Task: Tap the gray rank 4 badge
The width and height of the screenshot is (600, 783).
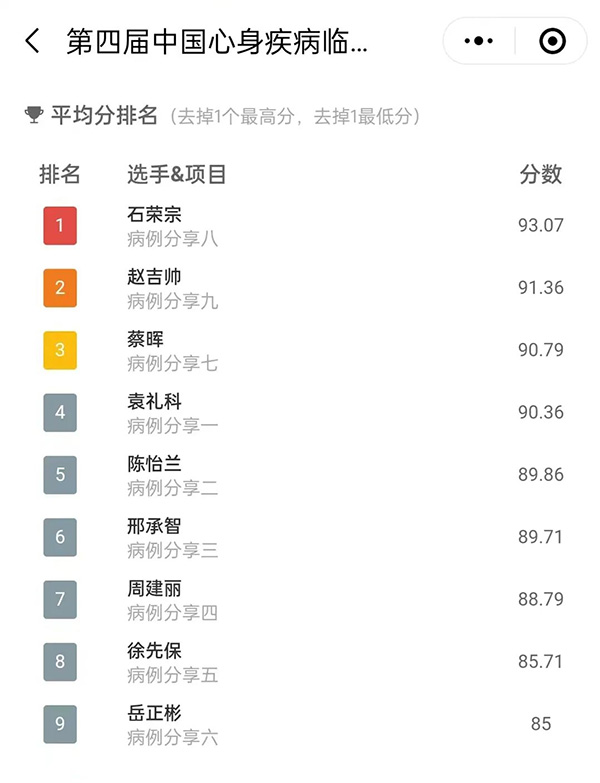Action: pos(60,412)
